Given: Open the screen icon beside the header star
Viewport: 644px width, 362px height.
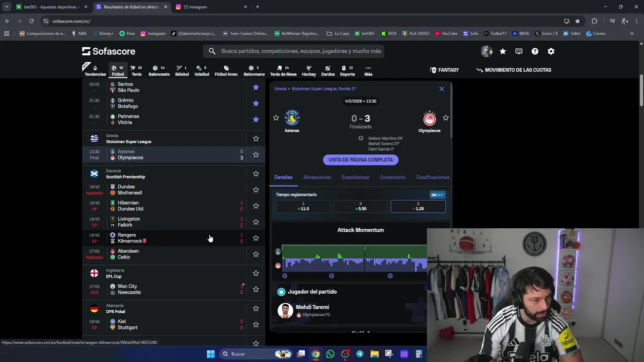Looking at the screenshot, I should 519,51.
